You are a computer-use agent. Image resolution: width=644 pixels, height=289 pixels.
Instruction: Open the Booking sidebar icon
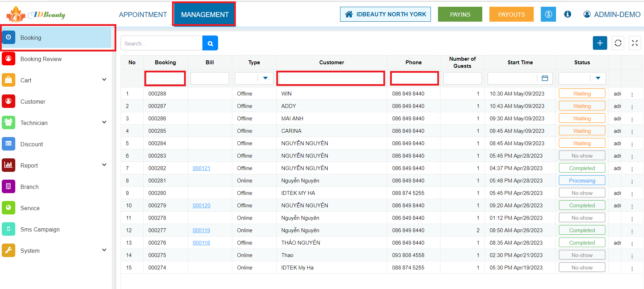[9, 37]
